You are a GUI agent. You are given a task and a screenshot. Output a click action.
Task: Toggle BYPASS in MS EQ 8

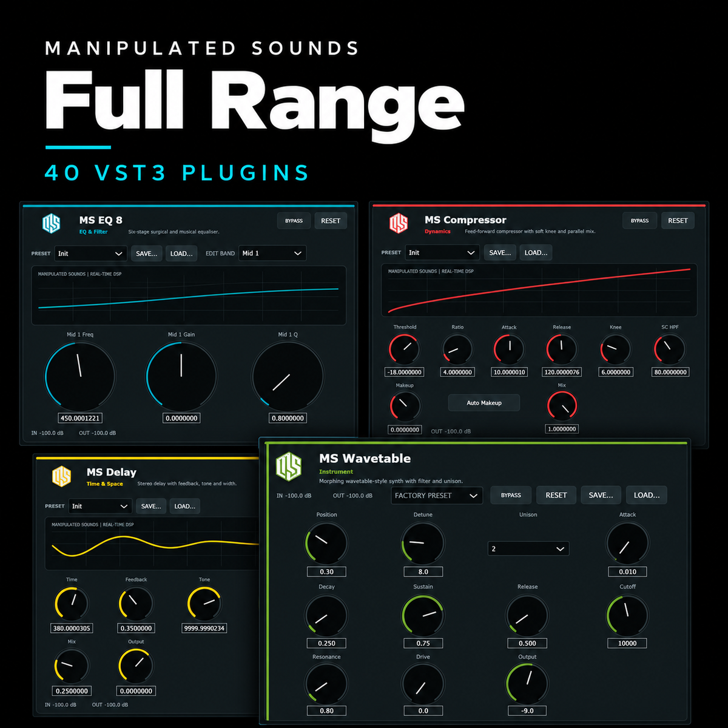[294, 221]
